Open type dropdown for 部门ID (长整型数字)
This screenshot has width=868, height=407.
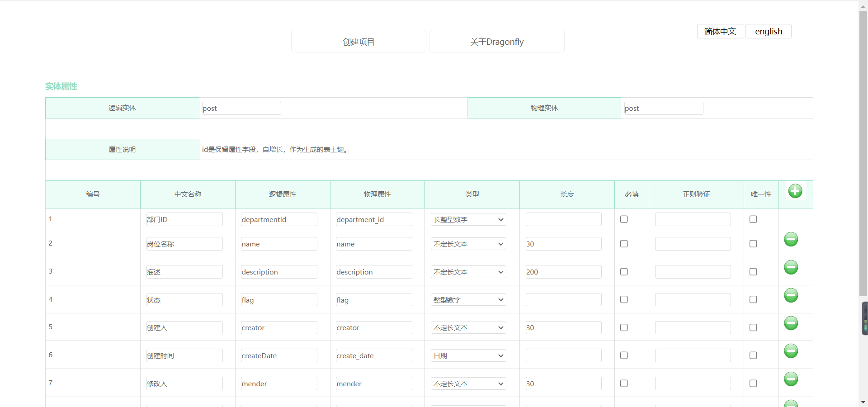(468, 219)
